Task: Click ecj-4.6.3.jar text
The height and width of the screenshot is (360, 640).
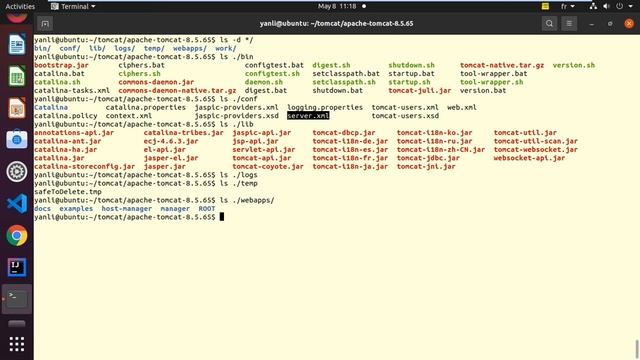Action: click(171, 141)
